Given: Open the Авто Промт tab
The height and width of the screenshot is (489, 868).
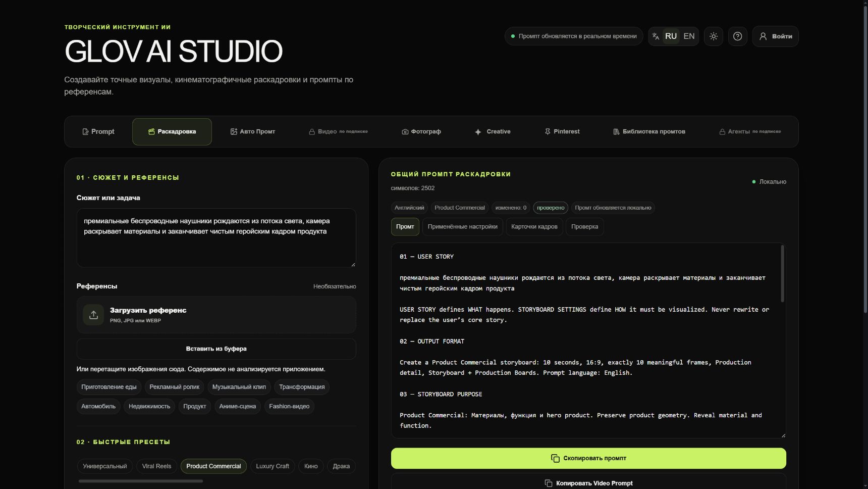Looking at the screenshot, I should click(x=253, y=132).
